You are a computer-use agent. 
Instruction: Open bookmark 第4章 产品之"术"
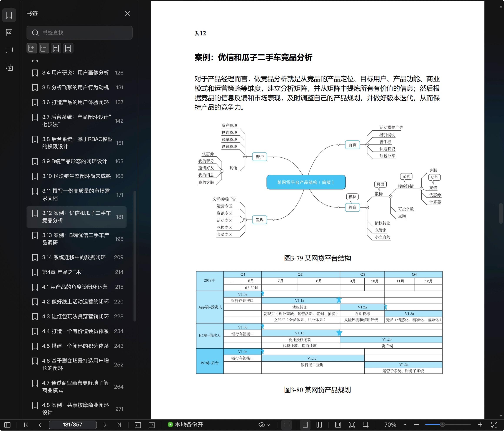76,272
